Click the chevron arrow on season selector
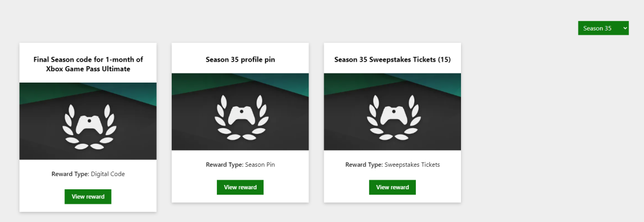 pos(625,28)
